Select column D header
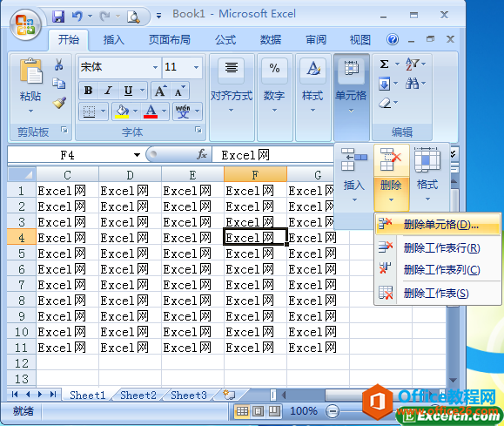The width and height of the screenshot is (504, 426). pos(130,175)
